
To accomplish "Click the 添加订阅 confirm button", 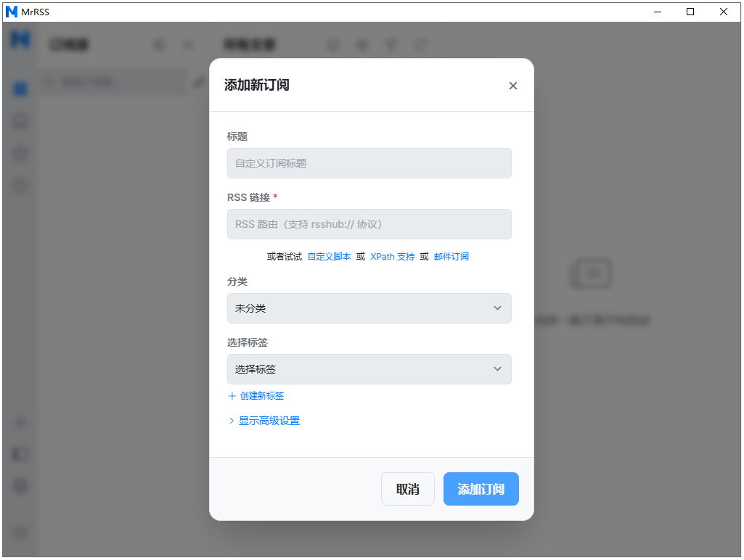I will (x=481, y=489).
